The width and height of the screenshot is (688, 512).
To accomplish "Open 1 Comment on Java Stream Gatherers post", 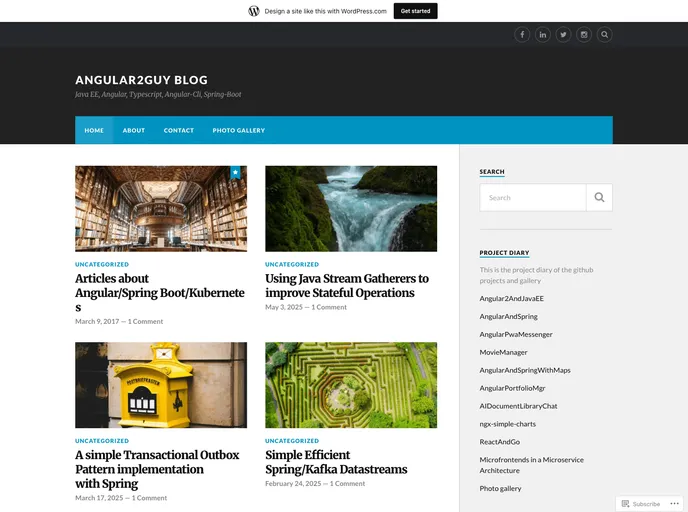I will [329, 307].
